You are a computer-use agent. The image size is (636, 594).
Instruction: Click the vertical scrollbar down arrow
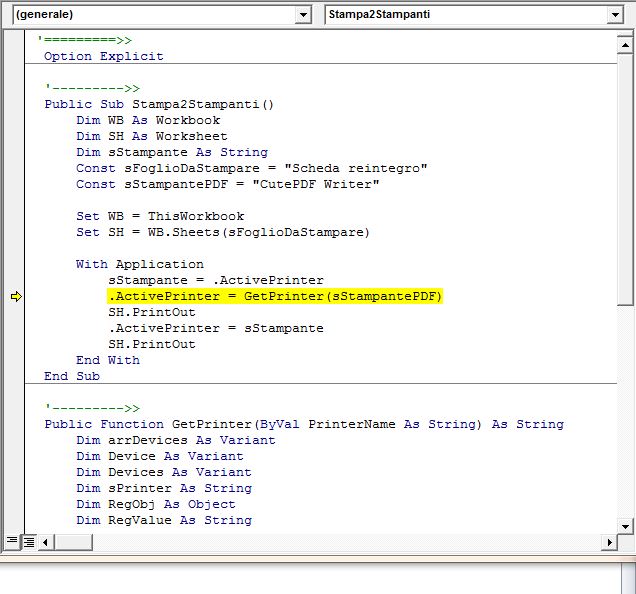point(625,527)
